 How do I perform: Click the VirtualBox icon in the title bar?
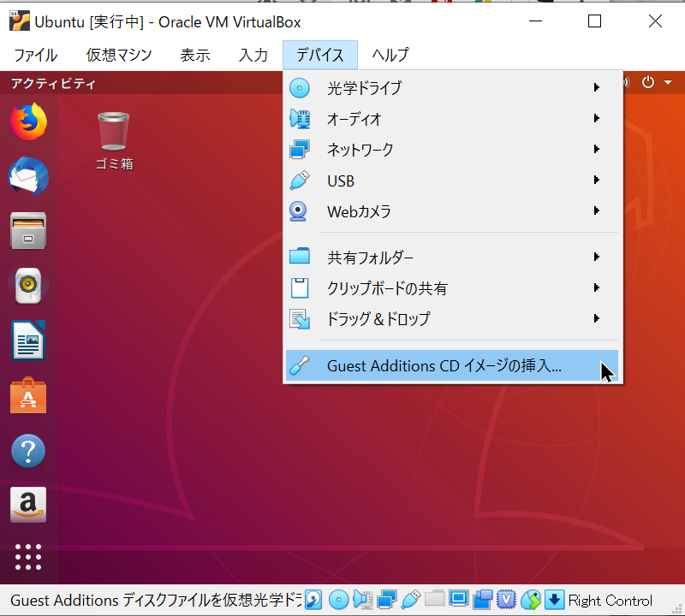(x=20, y=21)
